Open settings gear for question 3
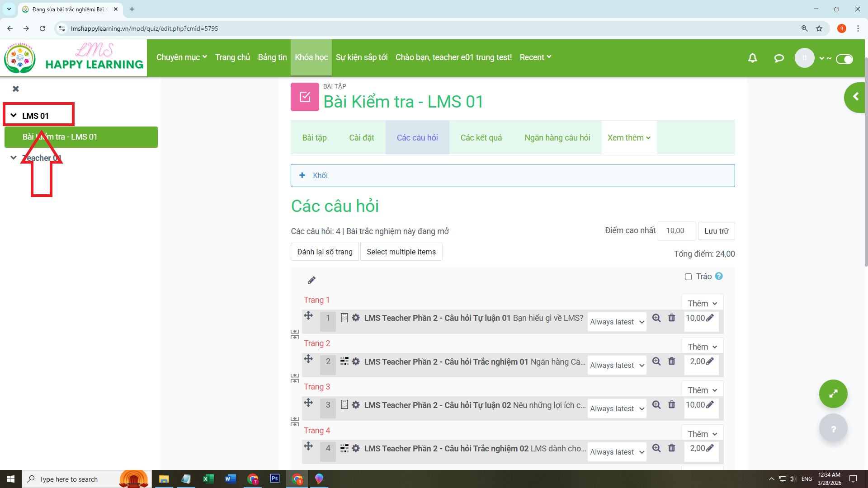This screenshot has width=868, height=488. 356,405
